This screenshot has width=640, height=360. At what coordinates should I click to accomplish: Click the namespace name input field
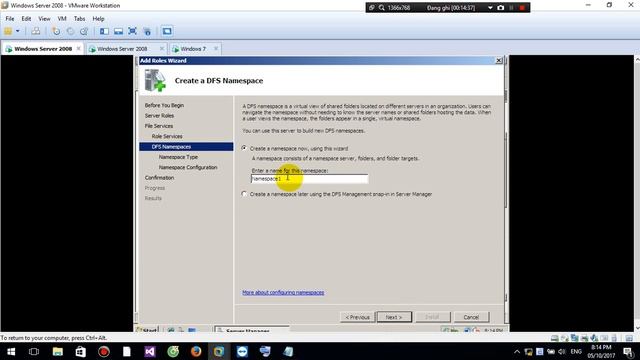pyautogui.click(x=309, y=179)
